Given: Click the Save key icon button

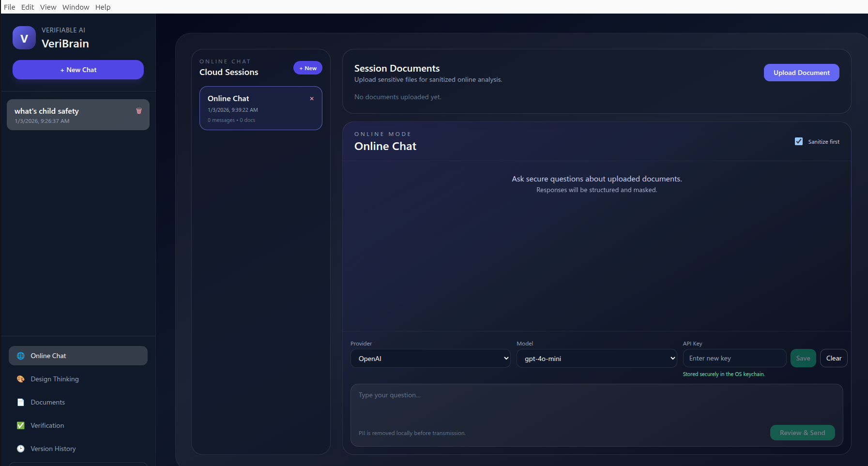Looking at the screenshot, I should pos(803,358).
